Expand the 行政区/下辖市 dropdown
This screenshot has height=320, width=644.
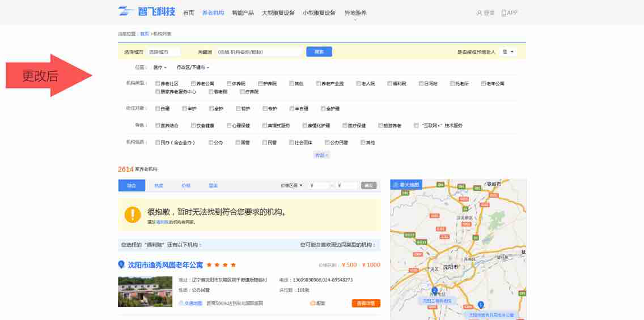point(193,67)
